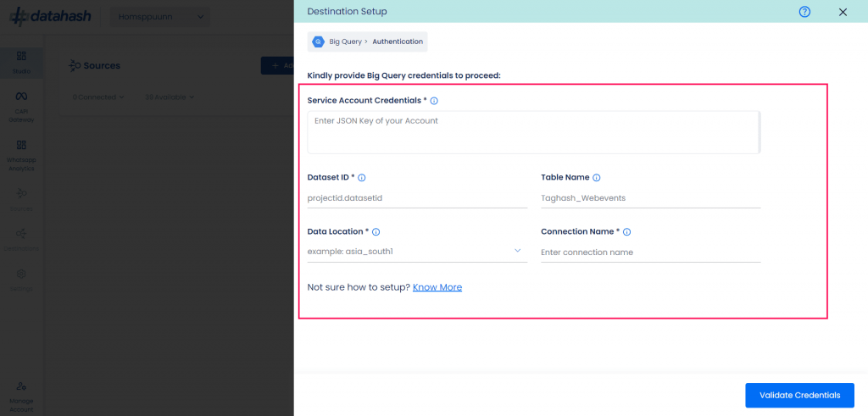Screen dimensions: 868x416
Task: Expand the Available sources filter
Action: click(x=170, y=97)
